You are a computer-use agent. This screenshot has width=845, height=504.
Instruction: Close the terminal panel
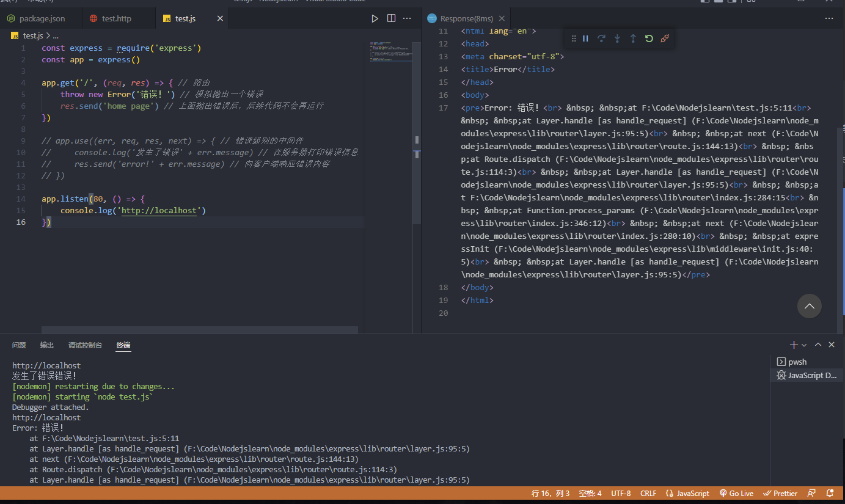pyautogui.click(x=832, y=345)
